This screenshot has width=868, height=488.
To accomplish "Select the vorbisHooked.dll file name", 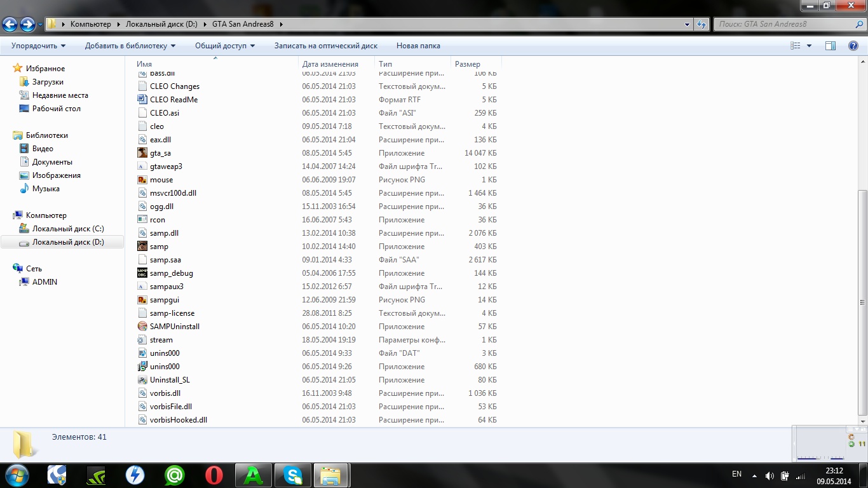I will click(179, 420).
